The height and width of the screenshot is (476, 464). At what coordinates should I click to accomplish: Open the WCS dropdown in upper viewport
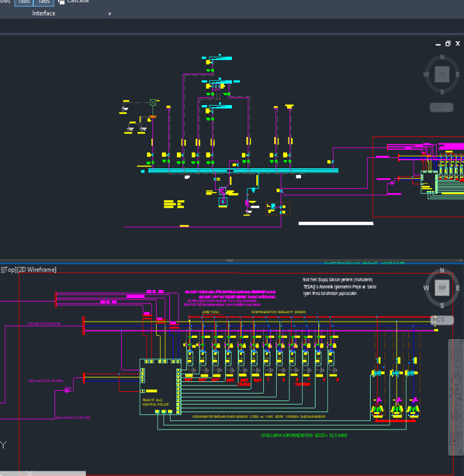[x=442, y=107]
